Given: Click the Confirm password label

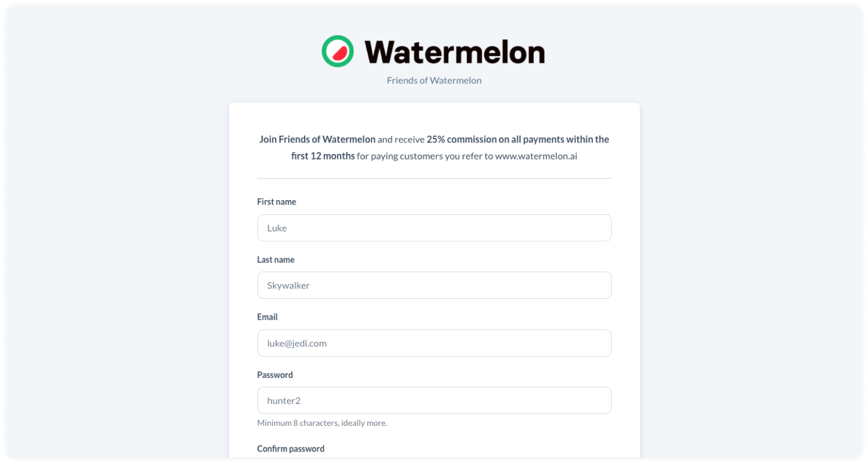Looking at the screenshot, I should 290,449.
